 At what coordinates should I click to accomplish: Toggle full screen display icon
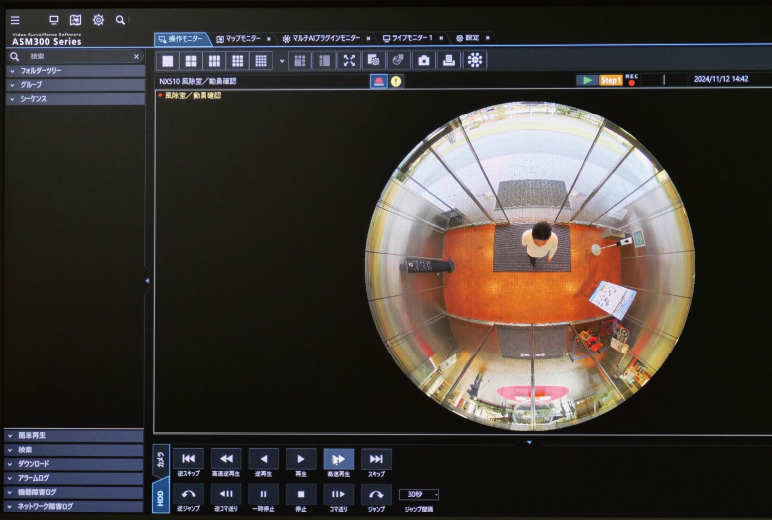(349, 61)
